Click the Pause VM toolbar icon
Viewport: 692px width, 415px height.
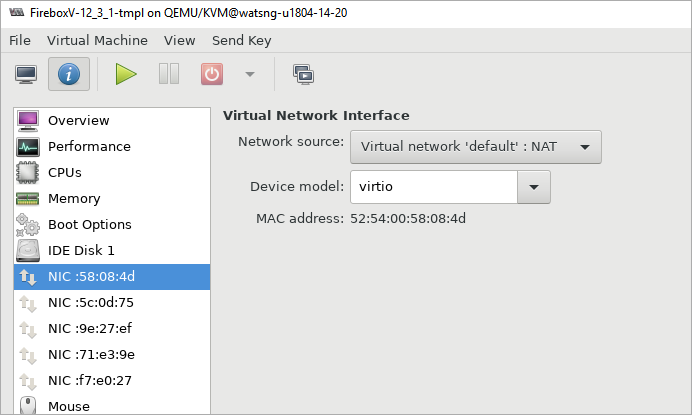pyautogui.click(x=169, y=74)
